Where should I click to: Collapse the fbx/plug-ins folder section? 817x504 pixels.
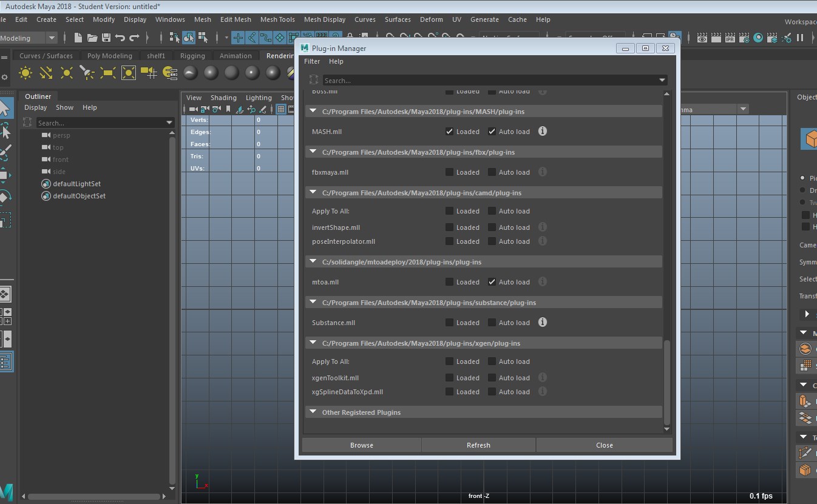pos(313,152)
